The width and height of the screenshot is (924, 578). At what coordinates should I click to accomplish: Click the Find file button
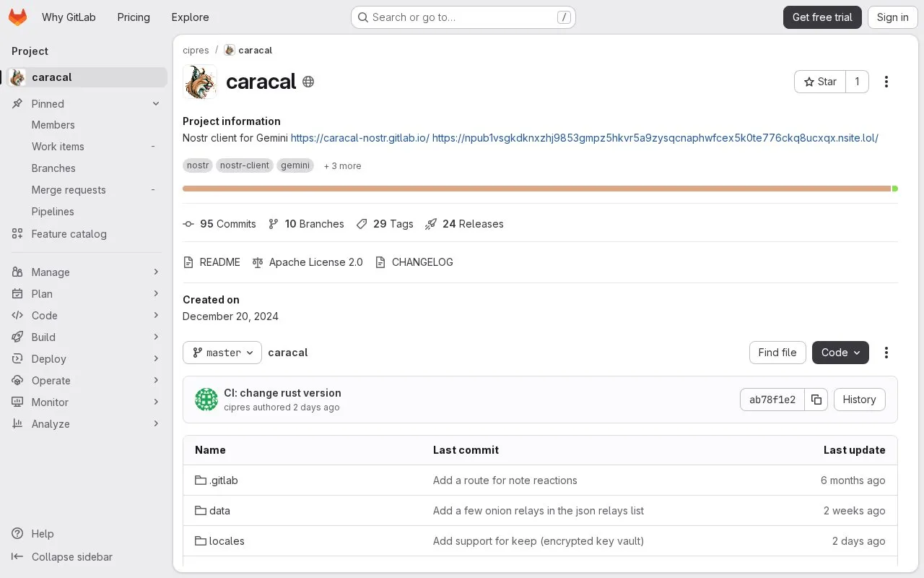(x=777, y=353)
